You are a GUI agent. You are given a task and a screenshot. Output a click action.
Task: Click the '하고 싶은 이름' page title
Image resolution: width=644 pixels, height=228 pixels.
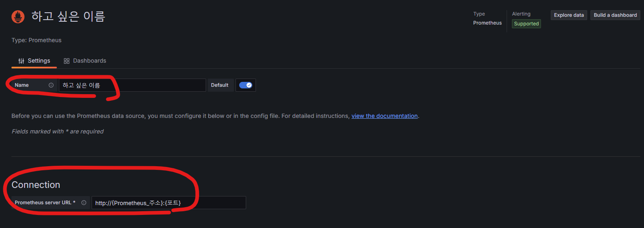pyautogui.click(x=68, y=16)
